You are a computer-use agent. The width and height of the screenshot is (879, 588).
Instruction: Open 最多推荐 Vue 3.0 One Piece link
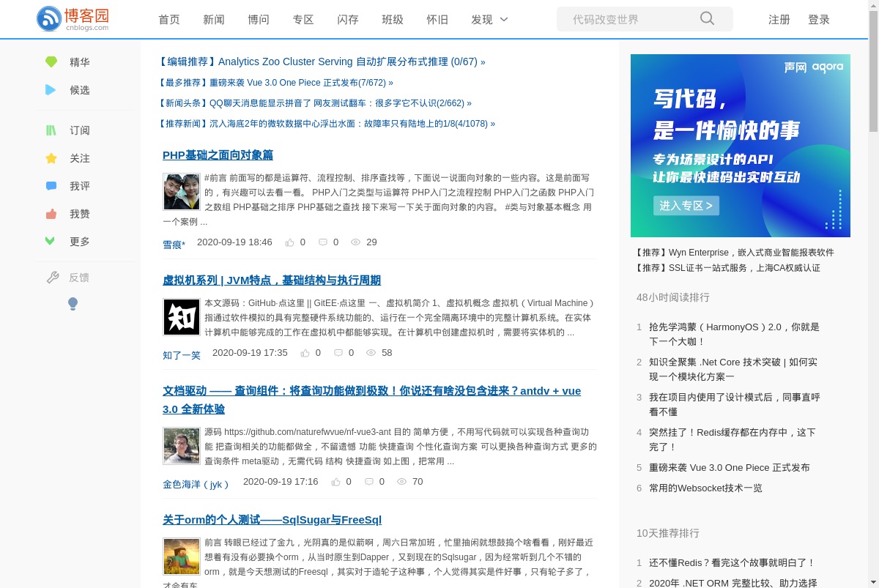coord(275,83)
